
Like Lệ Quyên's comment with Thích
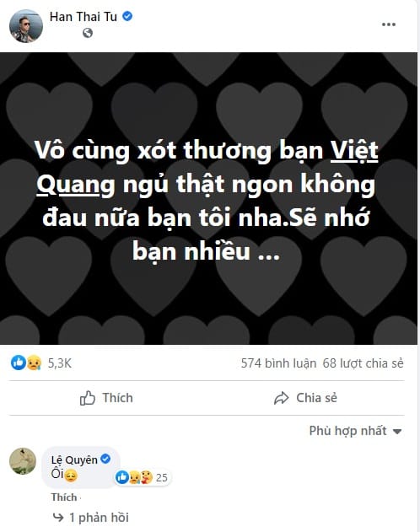tap(64, 497)
